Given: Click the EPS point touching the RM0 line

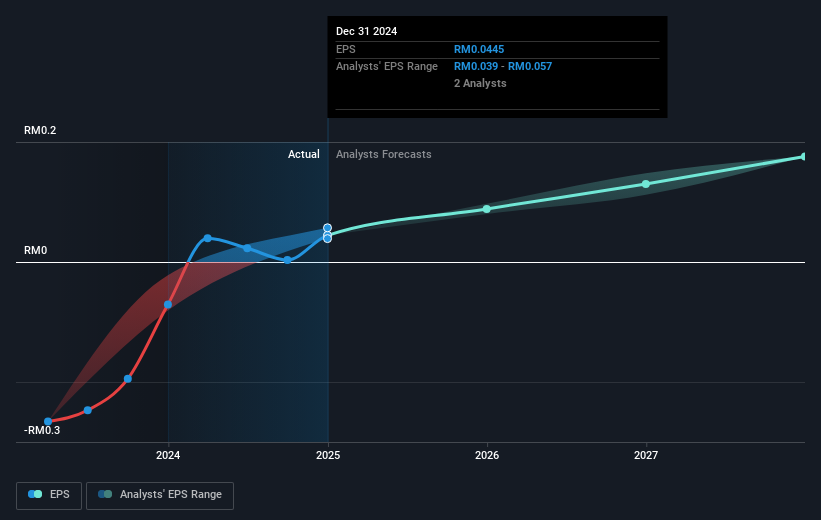Looking at the screenshot, I should tap(287, 260).
